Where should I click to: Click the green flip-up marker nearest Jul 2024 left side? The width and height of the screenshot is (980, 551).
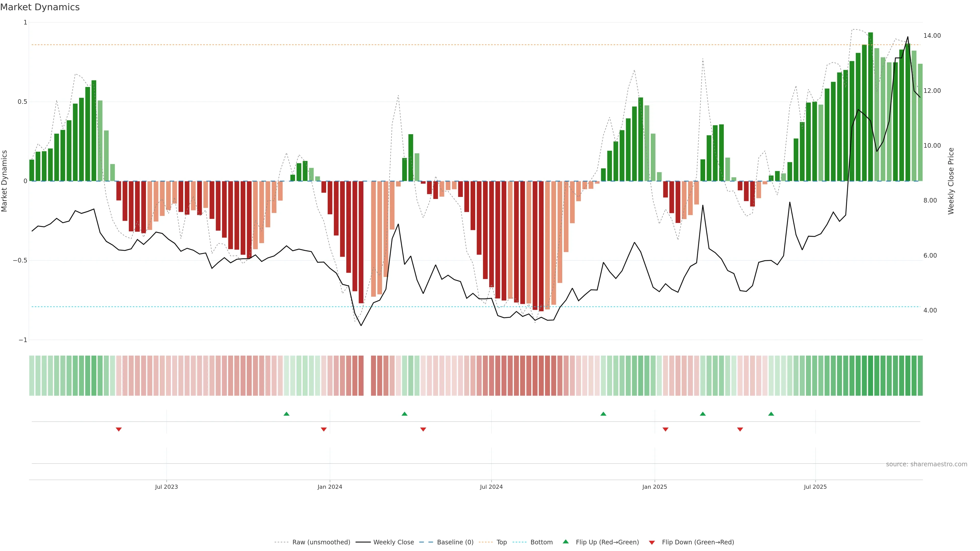[405, 414]
